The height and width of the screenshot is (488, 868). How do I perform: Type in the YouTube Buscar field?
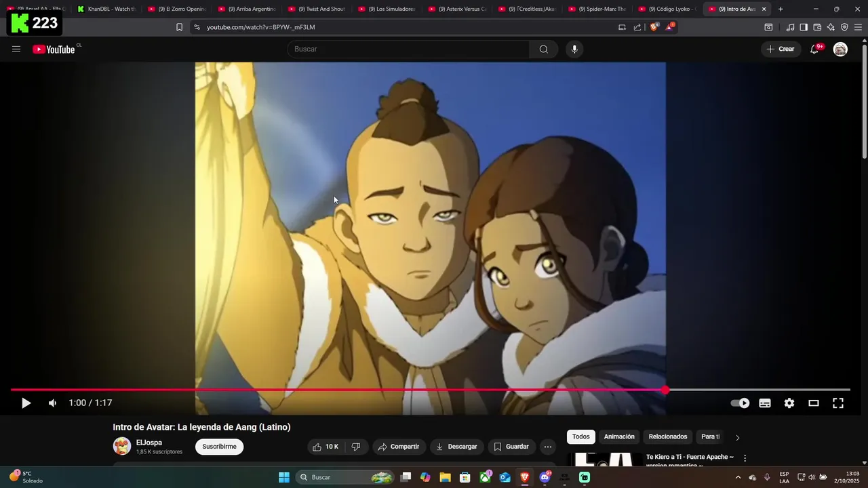tap(408, 49)
